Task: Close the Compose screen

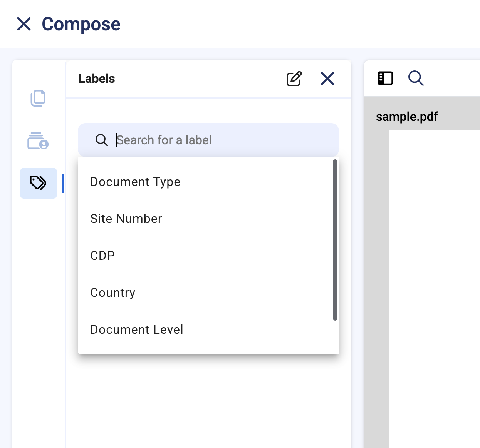Action: (x=24, y=24)
